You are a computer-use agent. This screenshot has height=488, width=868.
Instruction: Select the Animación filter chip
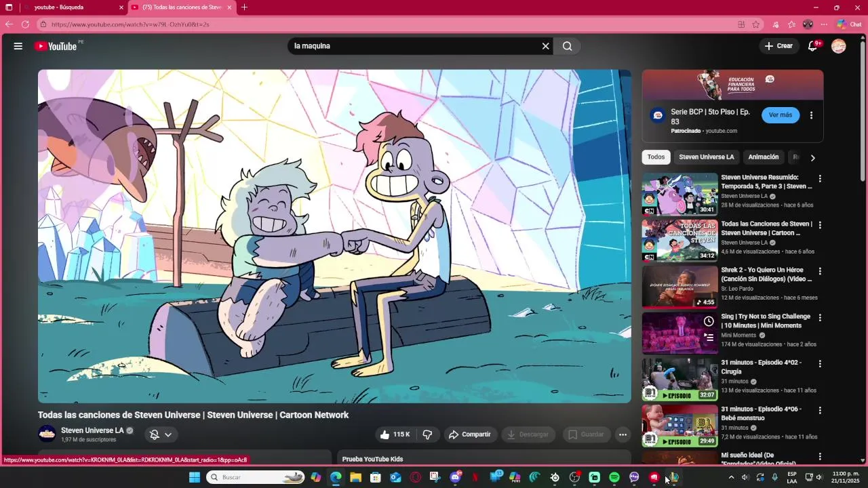click(x=764, y=157)
